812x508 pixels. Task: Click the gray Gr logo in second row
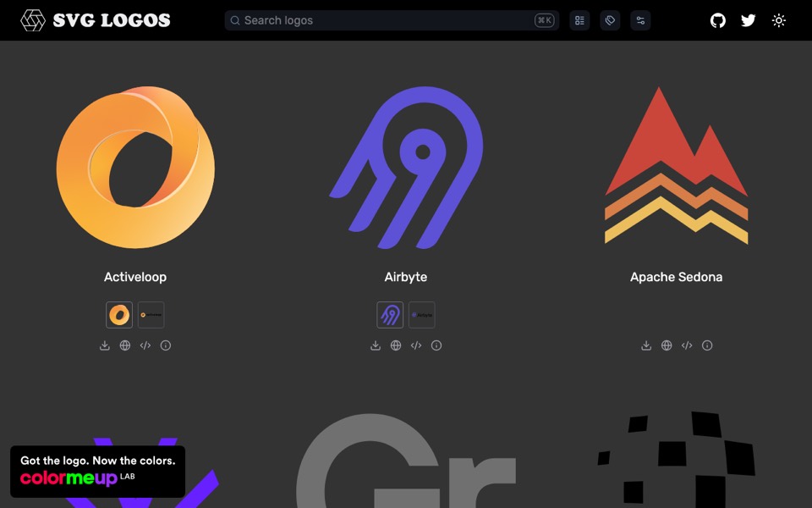click(406, 461)
